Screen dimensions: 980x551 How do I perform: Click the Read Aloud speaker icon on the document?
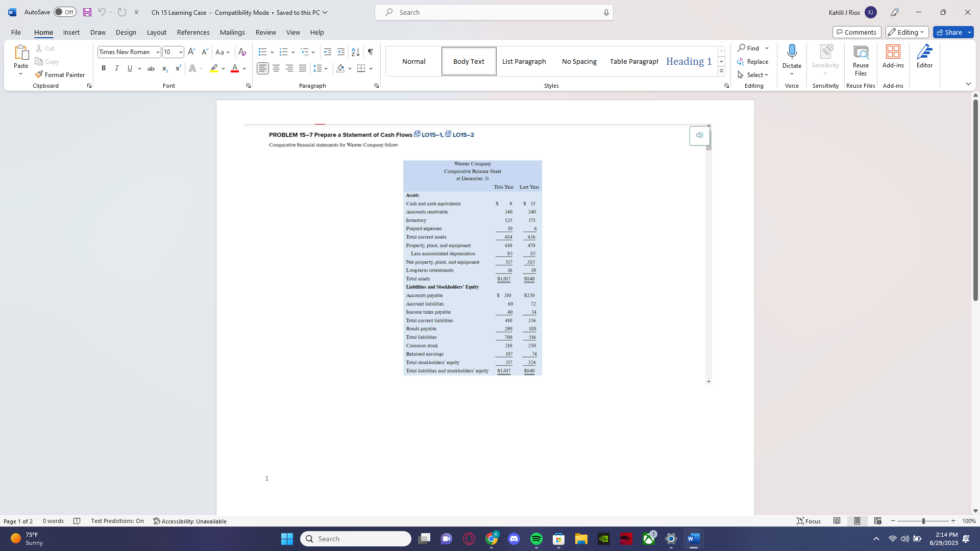click(x=699, y=135)
